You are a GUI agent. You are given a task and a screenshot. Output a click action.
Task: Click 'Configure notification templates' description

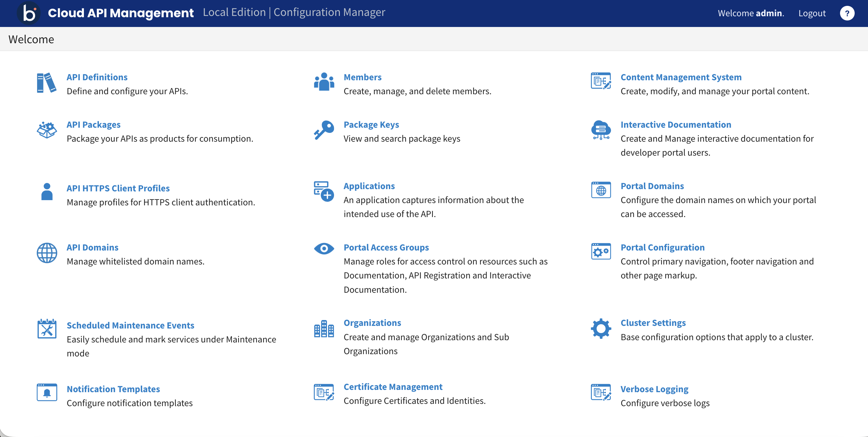coord(130,403)
